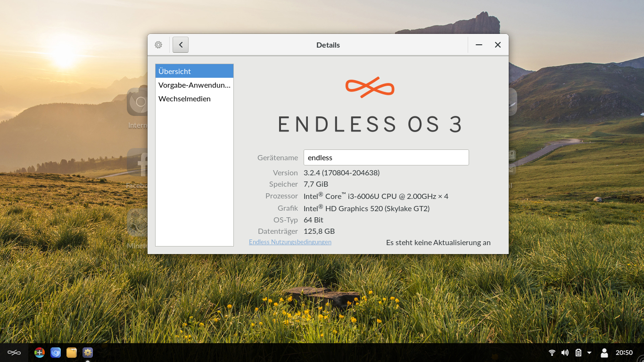
Task: Click the Datenträger value 125,8 GB
Action: [319, 231]
